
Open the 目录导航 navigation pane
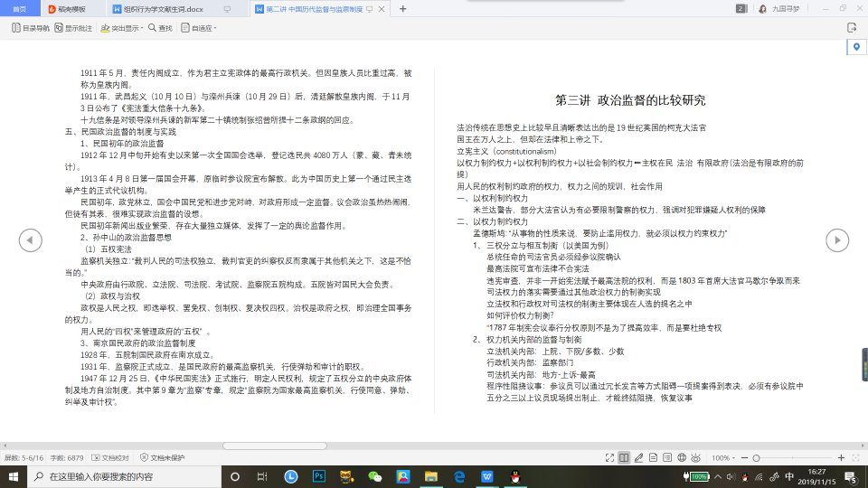point(31,28)
